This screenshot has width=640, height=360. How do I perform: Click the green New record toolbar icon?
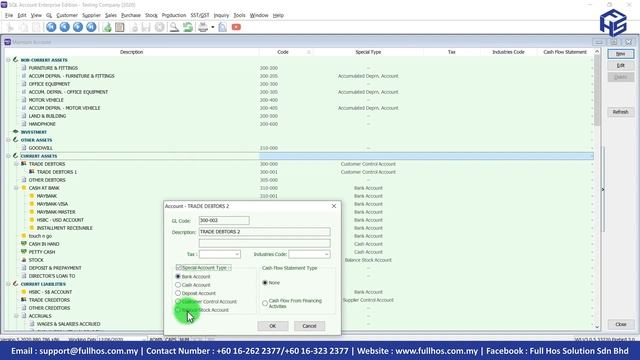[107, 27]
